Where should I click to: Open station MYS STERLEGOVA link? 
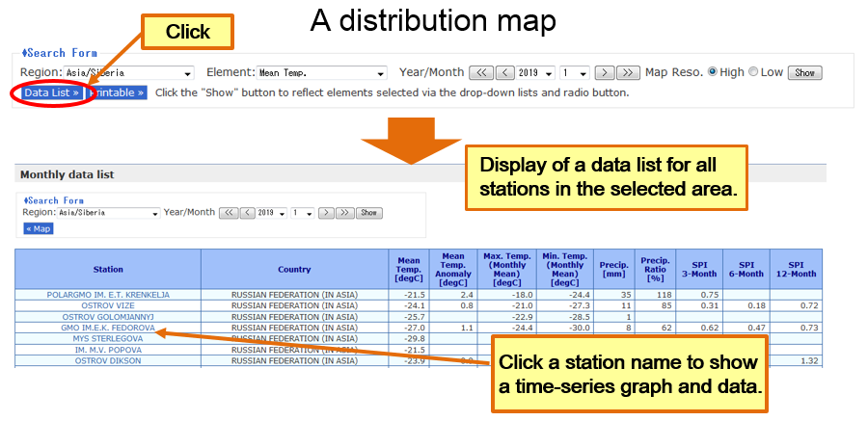(108, 338)
